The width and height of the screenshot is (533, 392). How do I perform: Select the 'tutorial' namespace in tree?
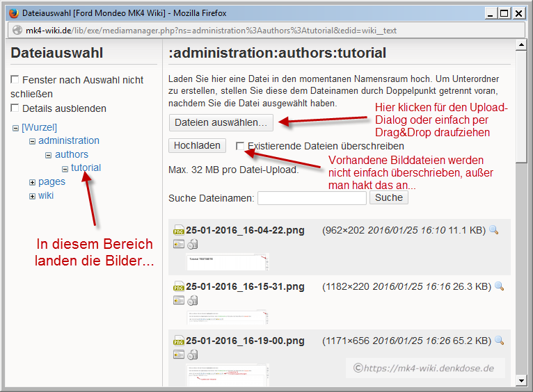pyautogui.click(x=86, y=168)
